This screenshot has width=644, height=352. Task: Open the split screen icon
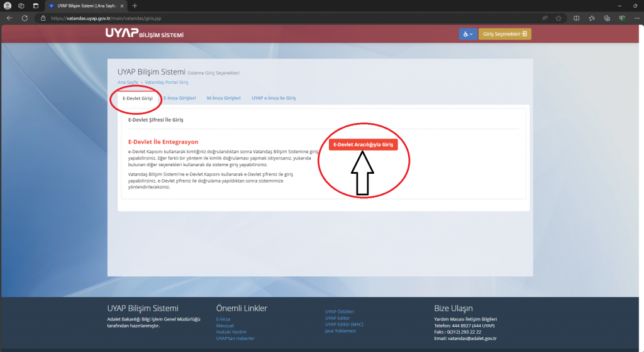click(577, 18)
